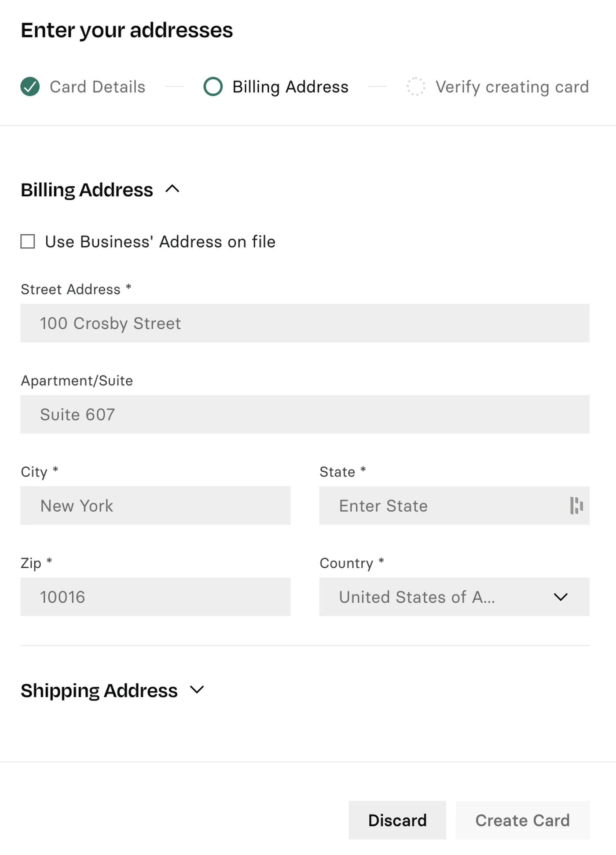616x855 pixels.
Task: Click the Shipping Address section heading
Action: [x=99, y=690]
